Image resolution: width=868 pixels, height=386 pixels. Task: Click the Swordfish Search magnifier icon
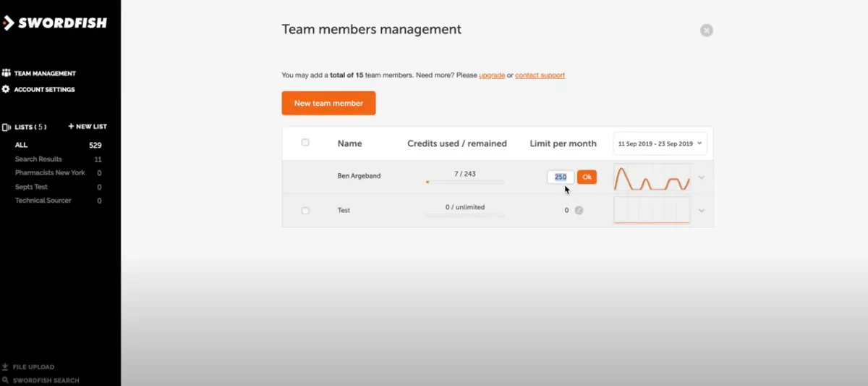[6, 380]
